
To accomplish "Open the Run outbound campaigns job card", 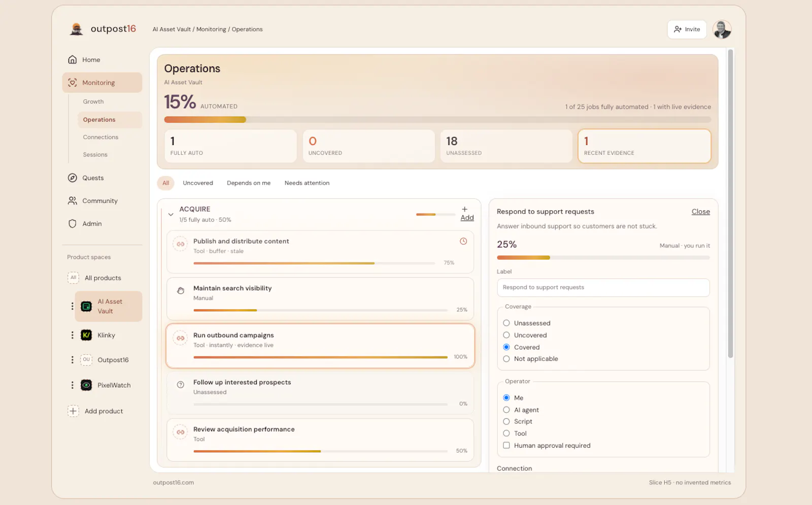I will (x=320, y=346).
